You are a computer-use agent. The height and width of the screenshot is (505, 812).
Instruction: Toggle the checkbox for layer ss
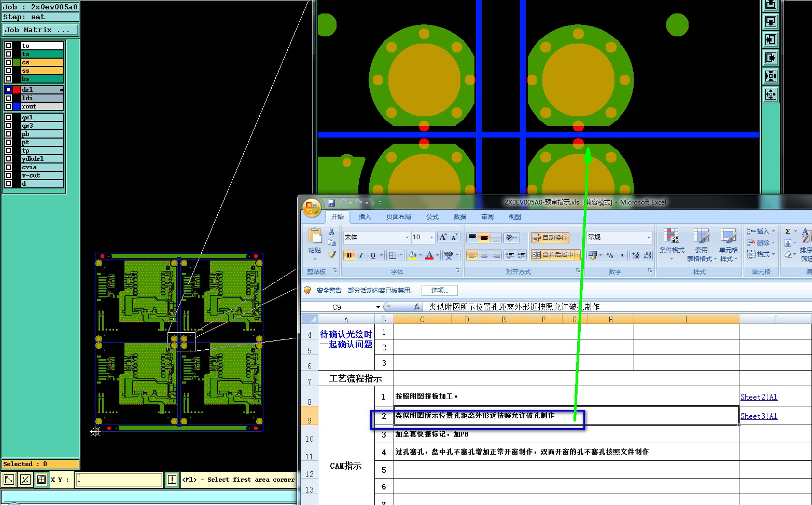8,71
